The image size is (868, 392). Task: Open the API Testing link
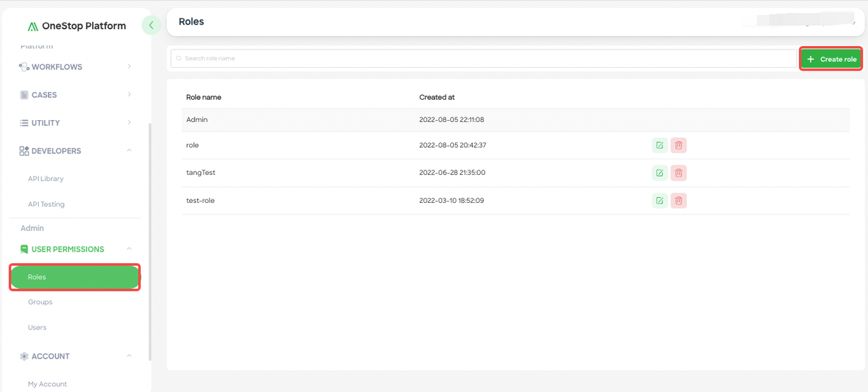tap(46, 204)
